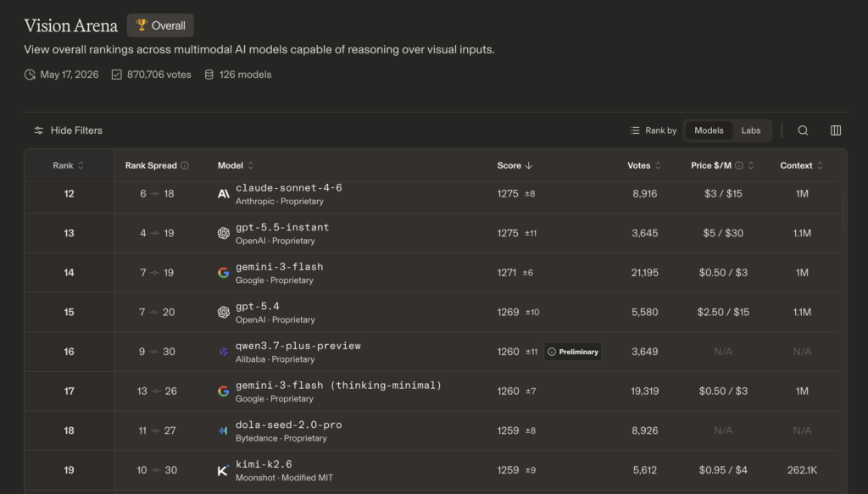Open the Overall category button
The image size is (868, 494).
[160, 25]
